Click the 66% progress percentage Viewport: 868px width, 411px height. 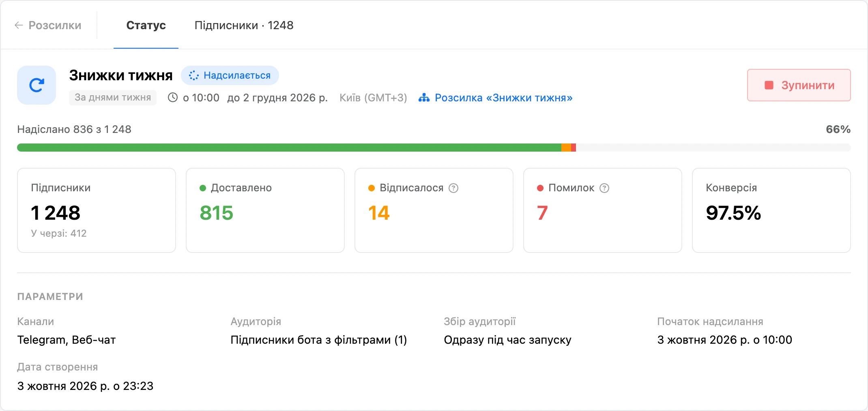(x=838, y=129)
